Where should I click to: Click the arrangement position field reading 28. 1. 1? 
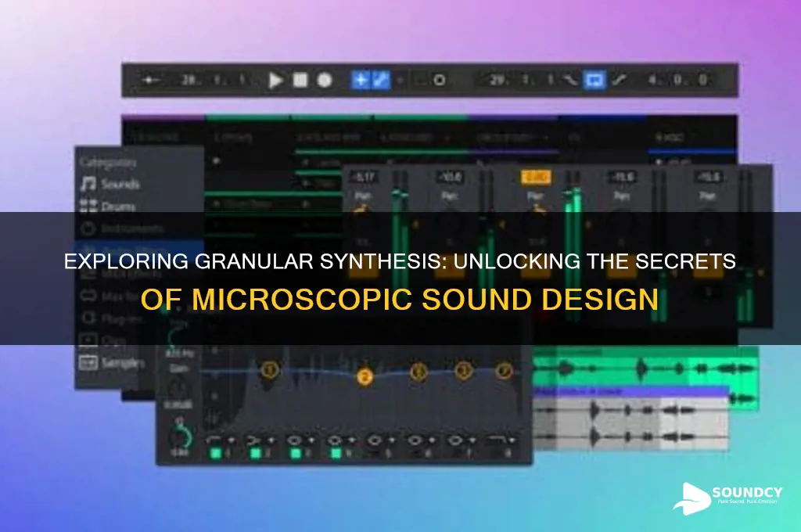tap(214, 80)
